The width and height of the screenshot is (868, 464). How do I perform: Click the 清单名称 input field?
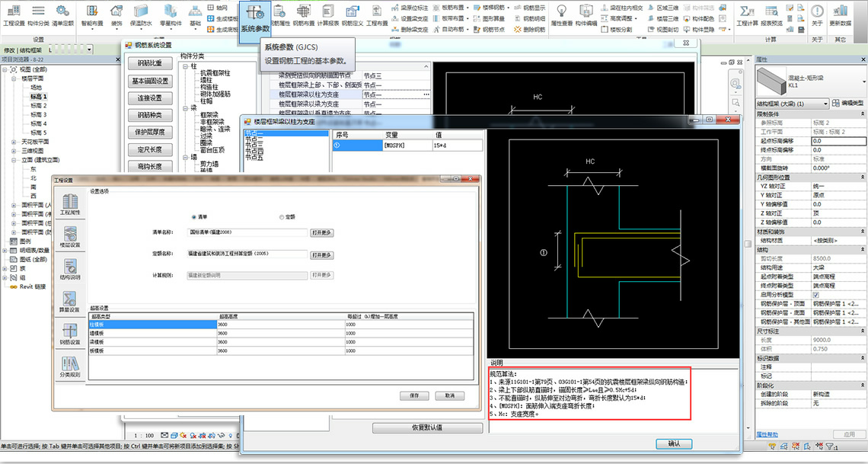click(247, 232)
